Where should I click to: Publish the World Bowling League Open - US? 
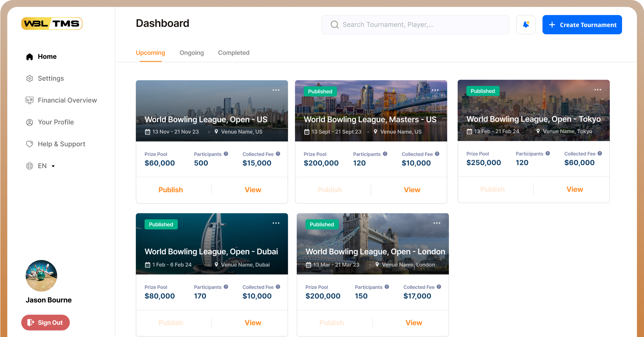tap(170, 190)
